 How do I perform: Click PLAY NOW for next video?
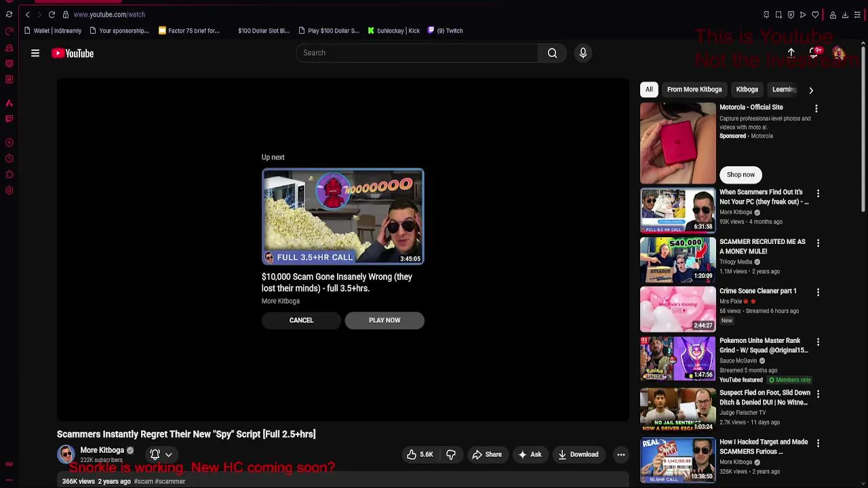(384, 321)
